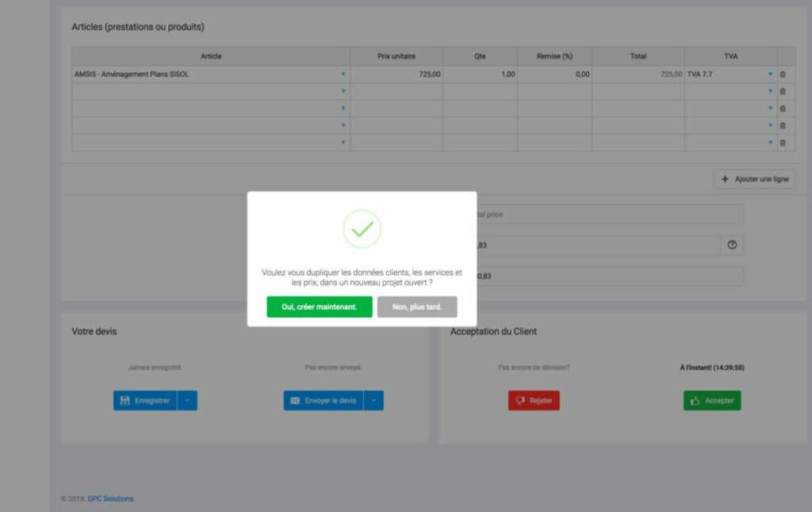Click the Enregistrer save button
The height and width of the screenshot is (512, 812).
click(x=145, y=401)
